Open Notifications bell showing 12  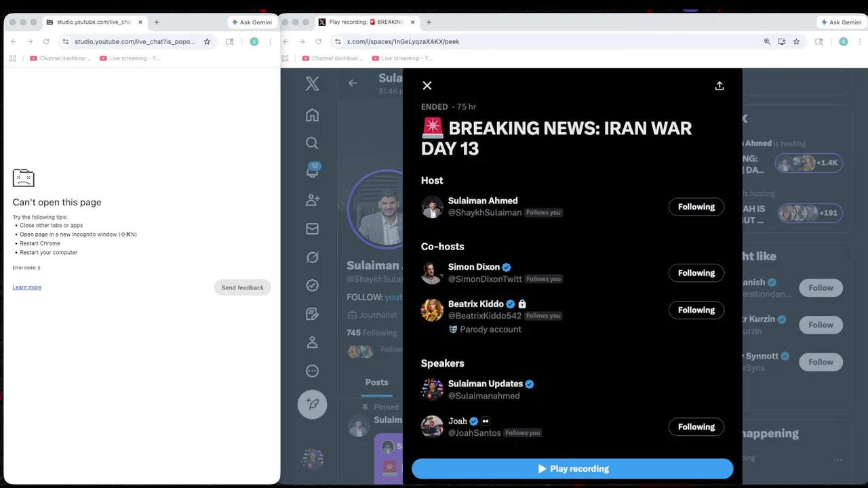coord(312,171)
